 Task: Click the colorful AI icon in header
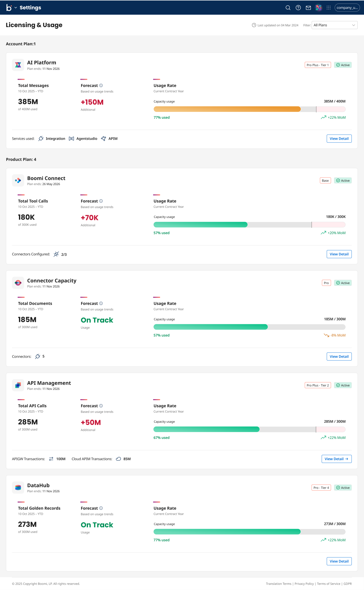[x=318, y=8]
